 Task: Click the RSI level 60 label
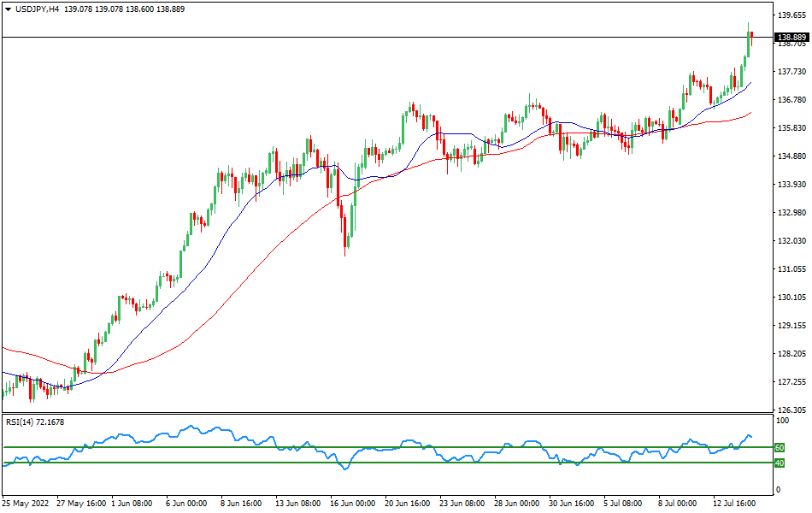[x=779, y=446]
